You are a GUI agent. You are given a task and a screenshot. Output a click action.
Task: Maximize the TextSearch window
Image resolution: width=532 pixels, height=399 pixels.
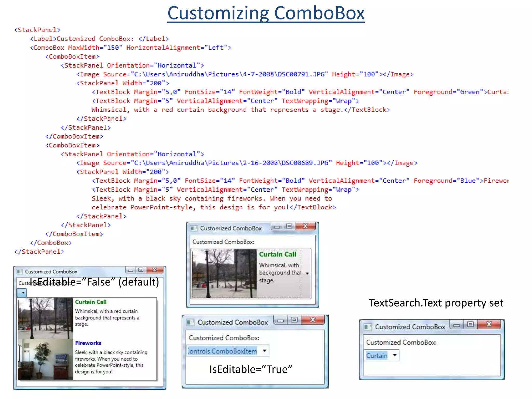click(x=470, y=324)
